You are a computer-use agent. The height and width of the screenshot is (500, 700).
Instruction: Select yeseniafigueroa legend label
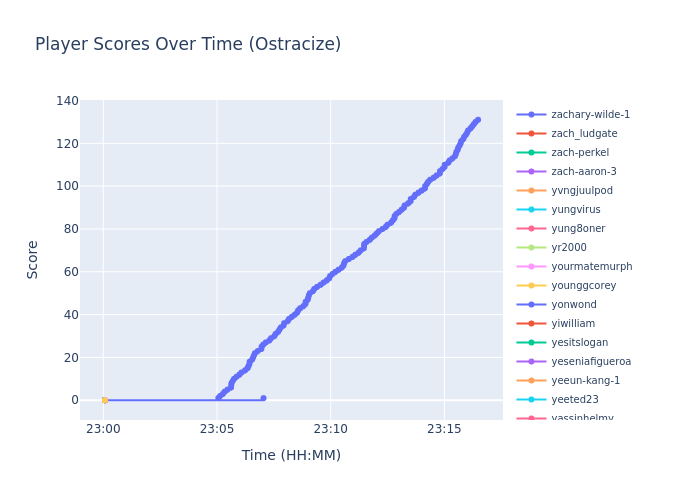[591, 362]
